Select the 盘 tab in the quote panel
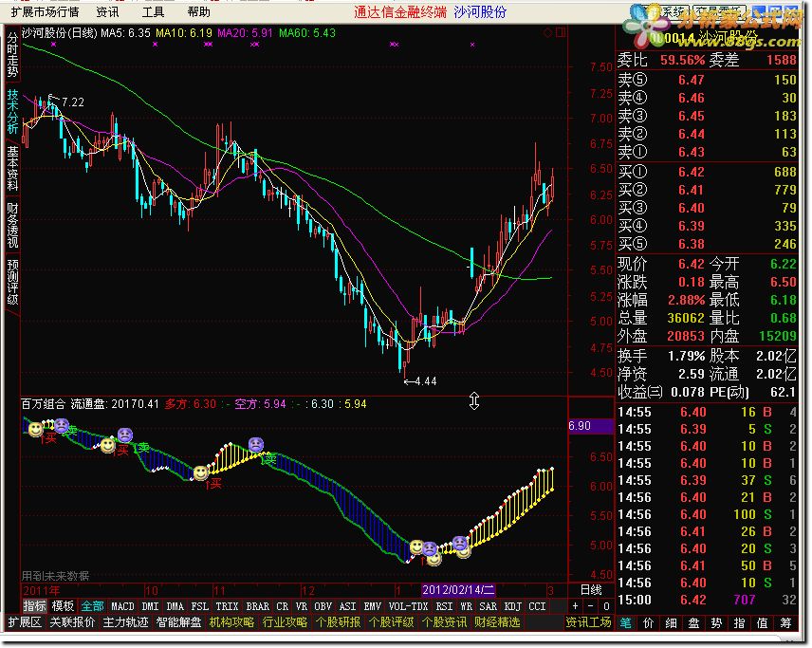Screen dimensions: 812x648 (694, 622)
